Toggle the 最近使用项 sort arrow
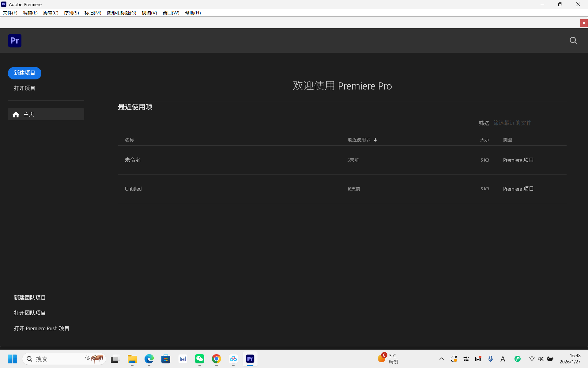588x368 pixels. point(375,140)
